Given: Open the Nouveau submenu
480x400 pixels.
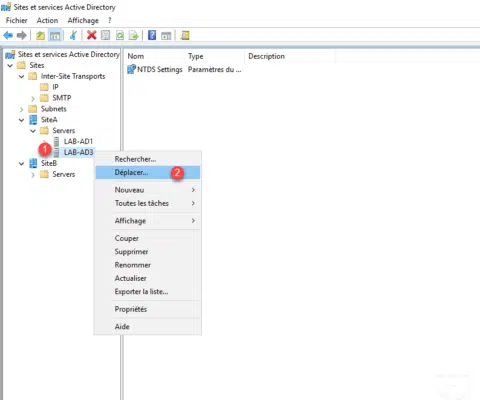Looking at the screenshot, I should [x=148, y=190].
